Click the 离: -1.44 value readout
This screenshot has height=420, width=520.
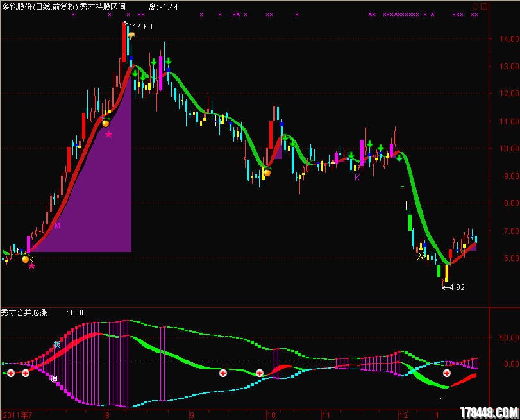pyautogui.click(x=163, y=7)
